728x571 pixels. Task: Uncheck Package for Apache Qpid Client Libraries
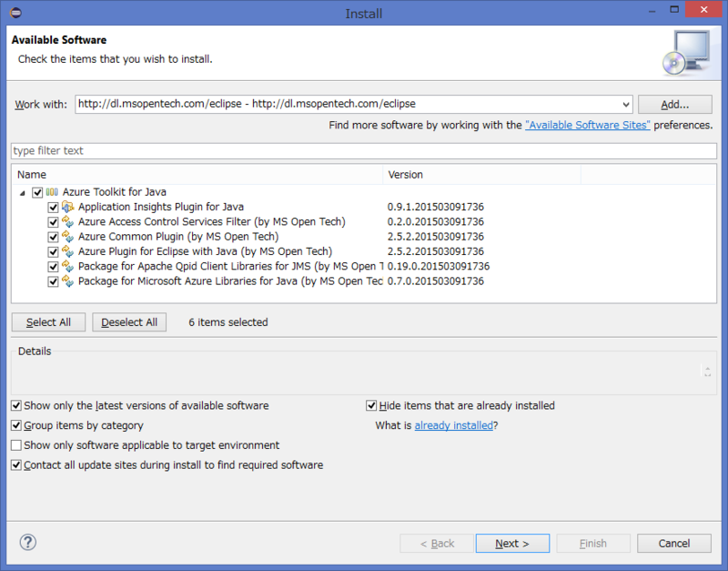53,267
